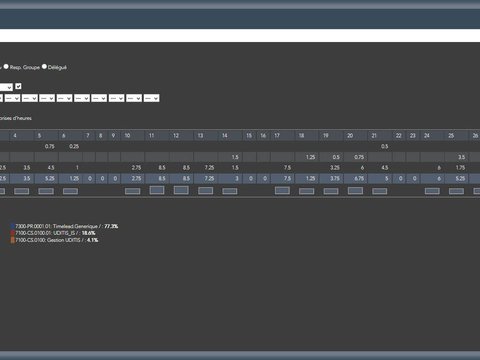Screen dimensions: 480x360
Task: Click the total 3 in day 14 column
Action: (237, 178)
